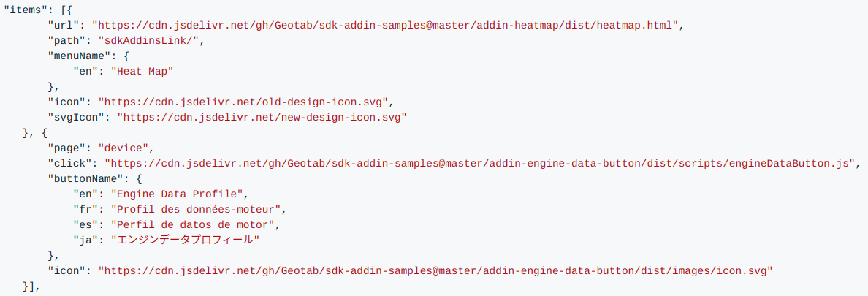Screen dimensions: 868x296
Task: Click the images/icon.svg URL
Action: [435, 270]
